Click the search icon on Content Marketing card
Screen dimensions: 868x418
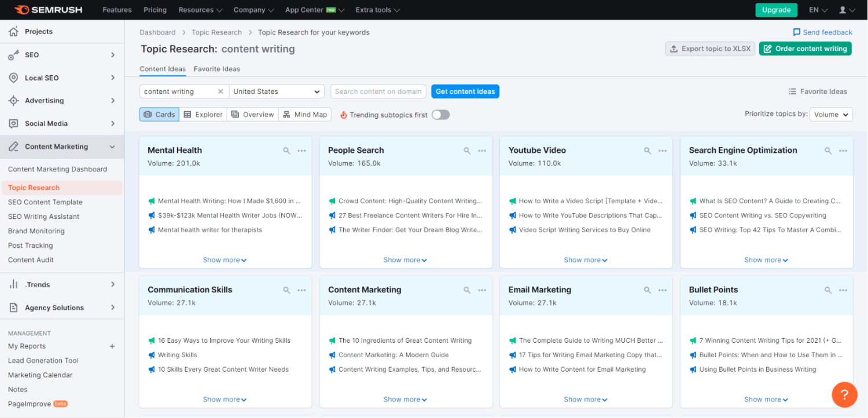[467, 290]
